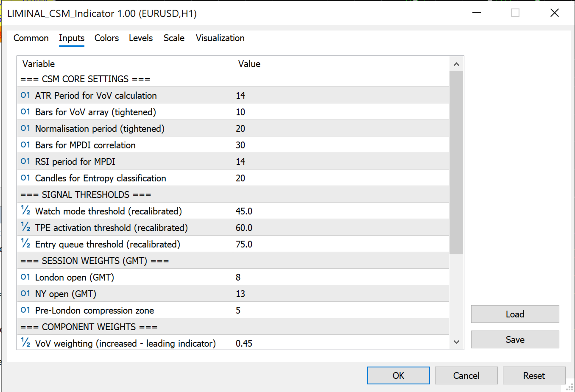
Task: Click integer icon for RSI period for MPDI
Action: [25, 161]
